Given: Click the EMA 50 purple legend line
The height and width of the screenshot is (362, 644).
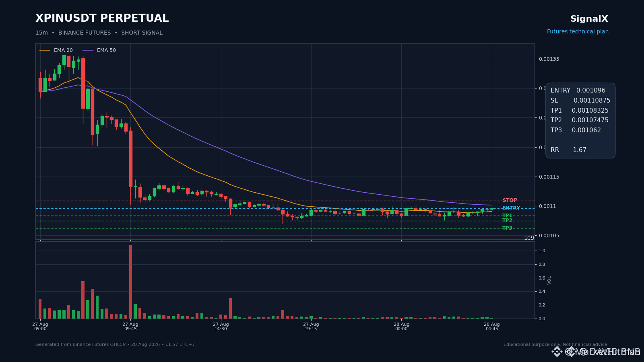Looking at the screenshot, I should [88, 50].
